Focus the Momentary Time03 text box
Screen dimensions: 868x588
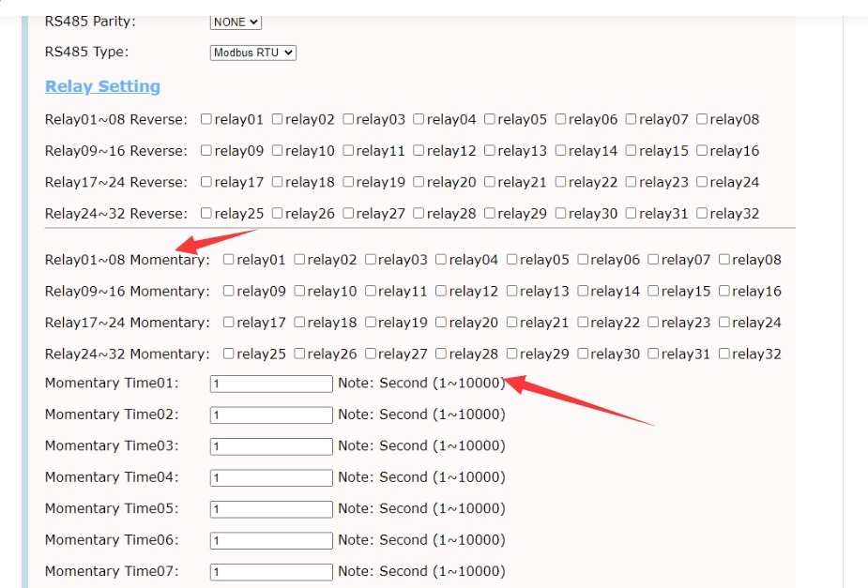click(271, 446)
